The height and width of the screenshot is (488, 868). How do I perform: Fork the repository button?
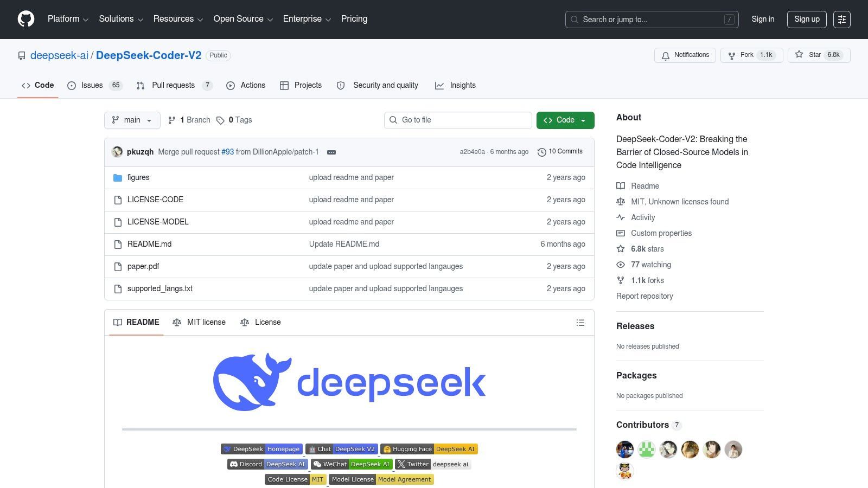tap(751, 55)
